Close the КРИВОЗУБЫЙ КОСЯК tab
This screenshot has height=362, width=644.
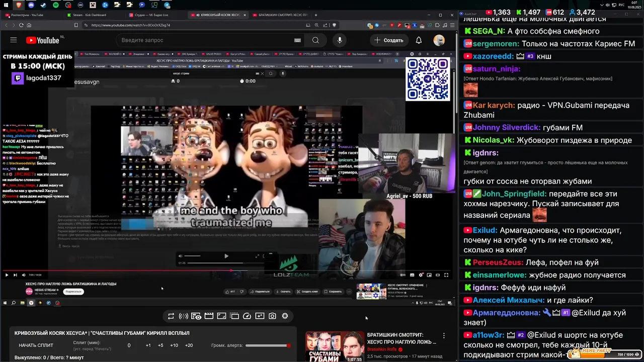click(245, 15)
